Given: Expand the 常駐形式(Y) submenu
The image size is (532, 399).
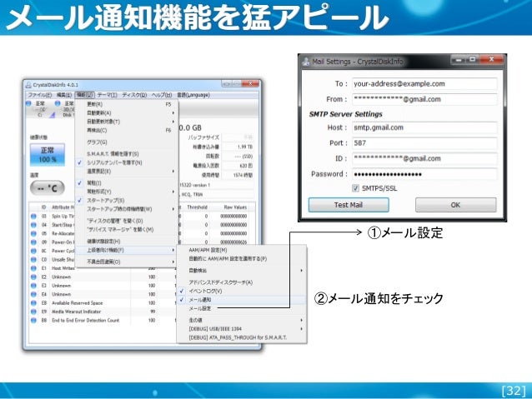Looking at the screenshot, I should [126, 192].
